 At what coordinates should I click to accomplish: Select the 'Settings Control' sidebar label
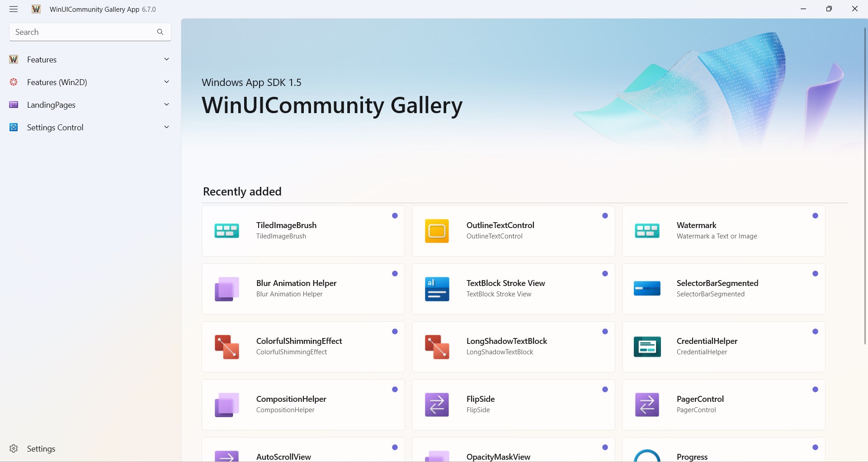pos(55,128)
